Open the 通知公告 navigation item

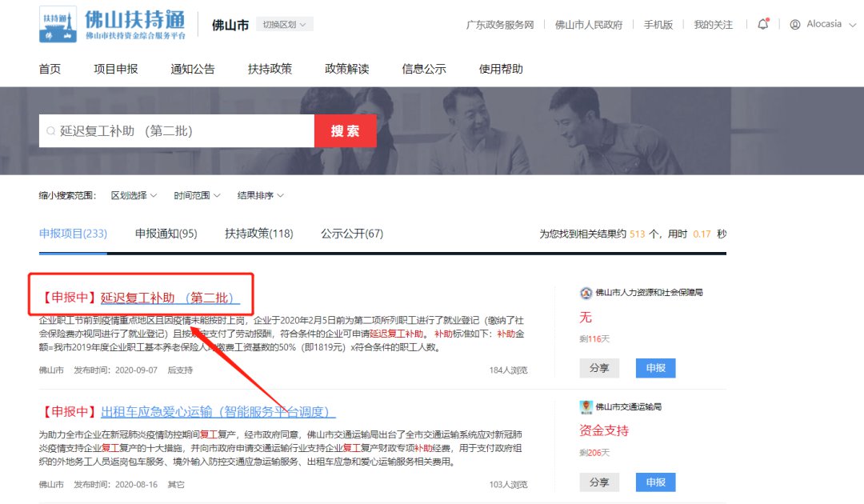[x=193, y=69]
